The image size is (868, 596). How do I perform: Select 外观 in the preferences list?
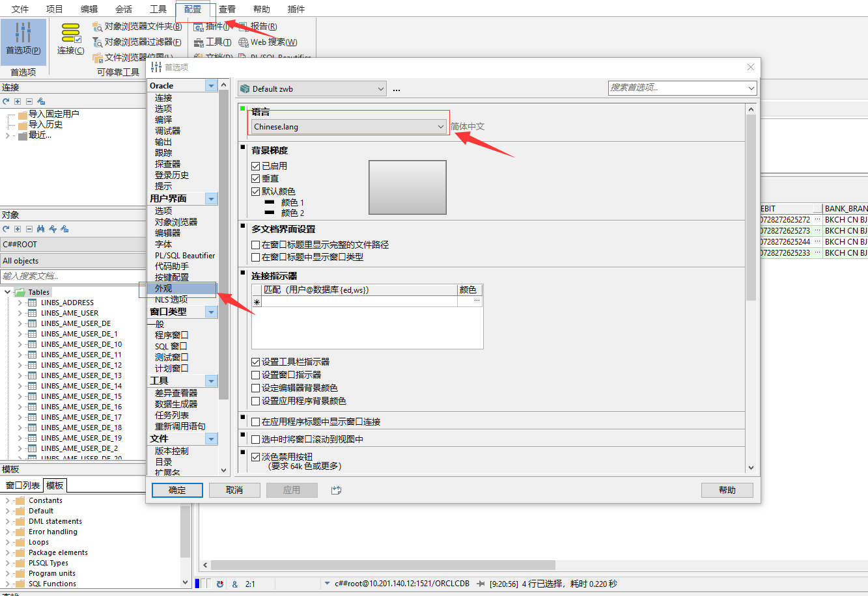pyautogui.click(x=183, y=289)
